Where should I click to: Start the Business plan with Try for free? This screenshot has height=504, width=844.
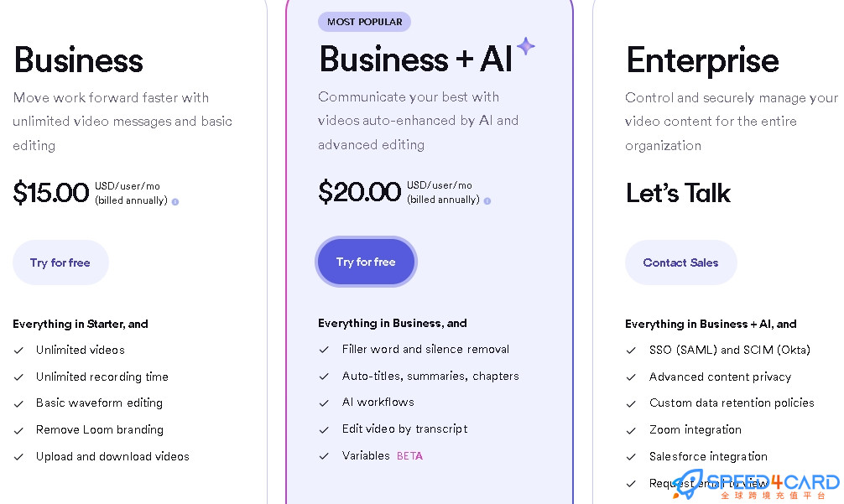tap(60, 262)
